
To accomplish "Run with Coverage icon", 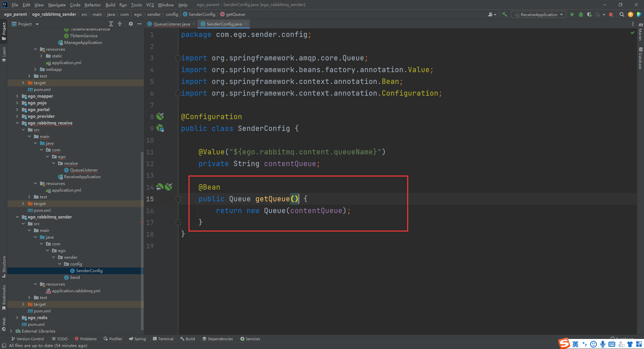I will pos(589,14).
